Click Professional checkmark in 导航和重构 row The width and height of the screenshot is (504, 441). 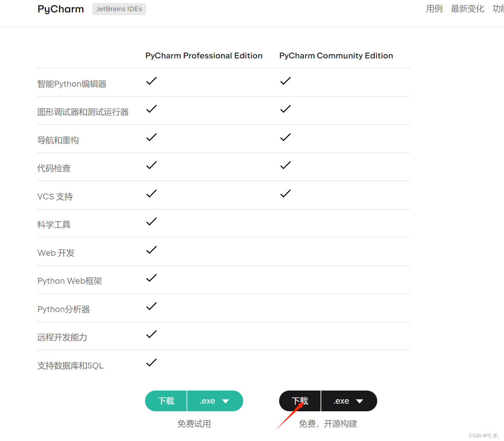[x=151, y=137]
